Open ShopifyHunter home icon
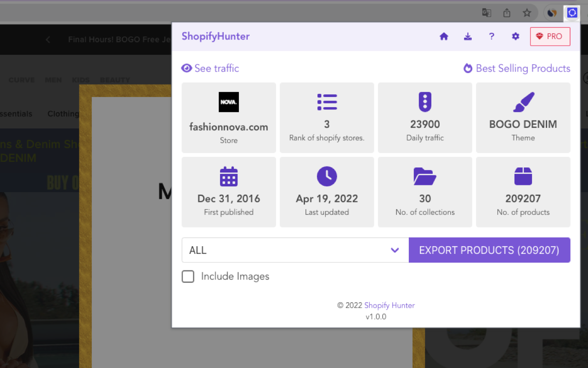Viewport: 588px width, 368px height. [444, 36]
